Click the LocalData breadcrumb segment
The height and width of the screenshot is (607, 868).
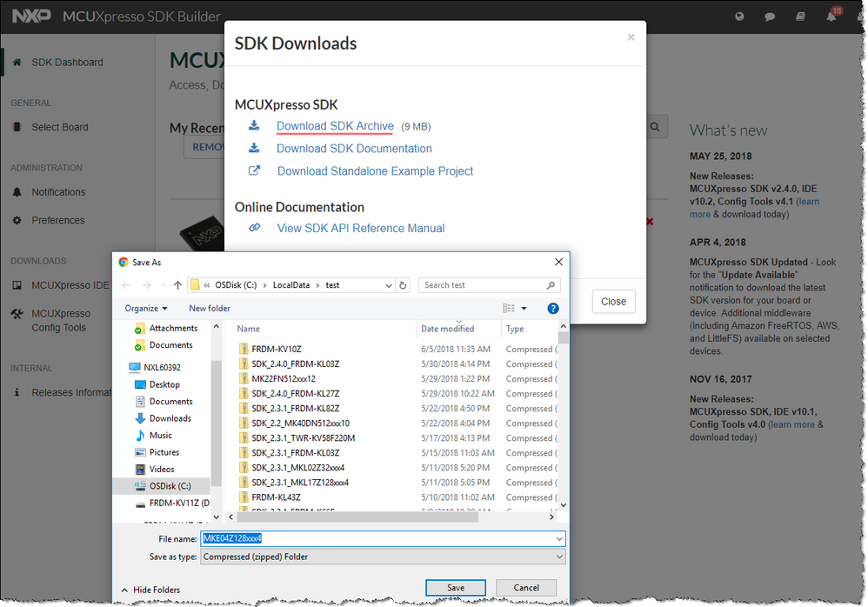[291, 285]
